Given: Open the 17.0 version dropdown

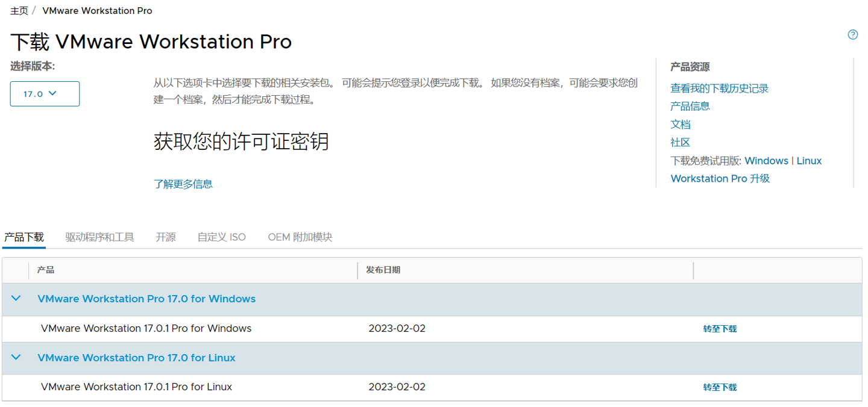Looking at the screenshot, I should click(x=45, y=94).
